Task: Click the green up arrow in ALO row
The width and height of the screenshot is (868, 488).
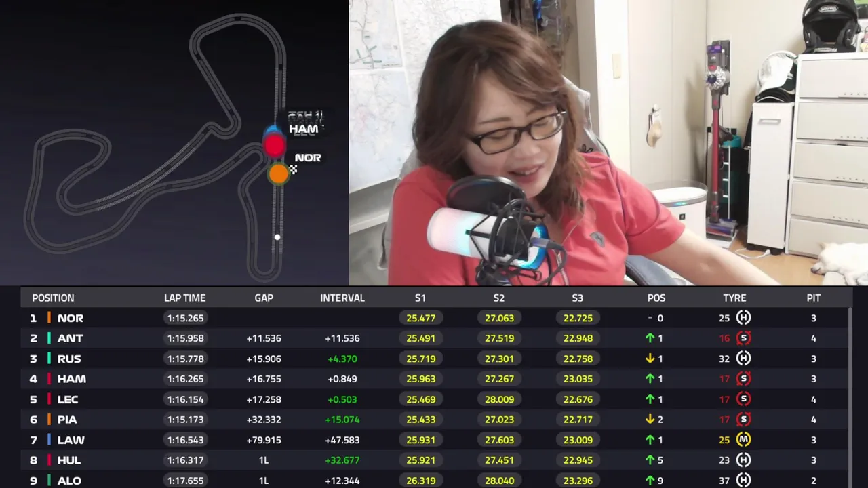Action: pyautogui.click(x=650, y=481)
